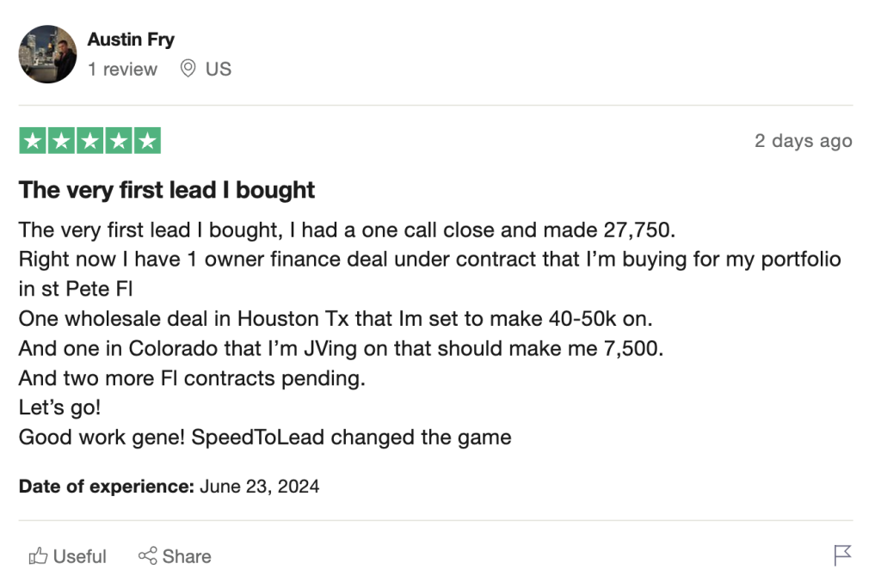Click the first green rating star
This screenshot has height=588, width=881.
point(33,141)
